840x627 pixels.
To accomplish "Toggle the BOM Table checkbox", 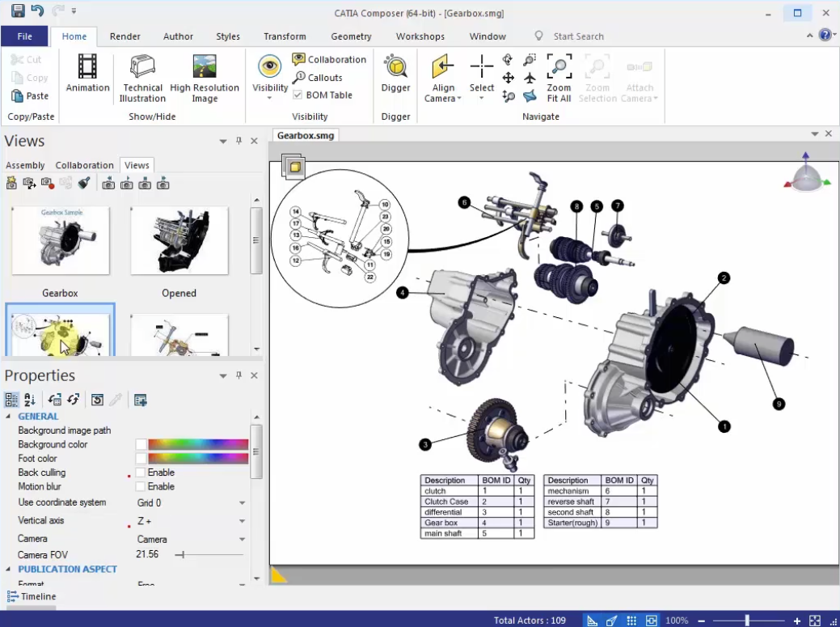I will click(298, 95).
